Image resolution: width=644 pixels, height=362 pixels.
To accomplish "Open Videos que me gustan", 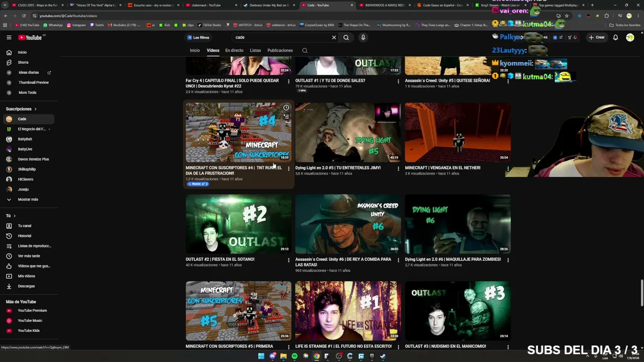I will 28,266.
